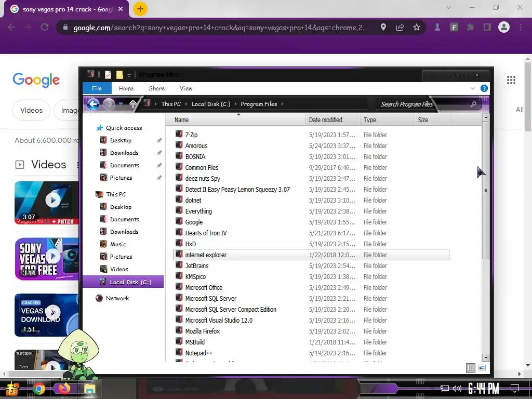The height and width of the screenshot is (399, 532).
Task: Launch Firefox from the taskbar
Action: click(x=64, y=389)
